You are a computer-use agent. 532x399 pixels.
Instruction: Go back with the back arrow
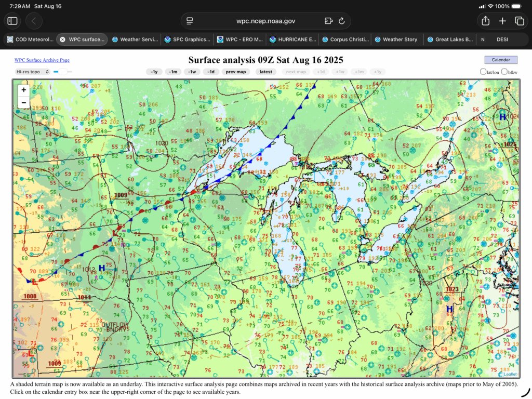[34, 21]
